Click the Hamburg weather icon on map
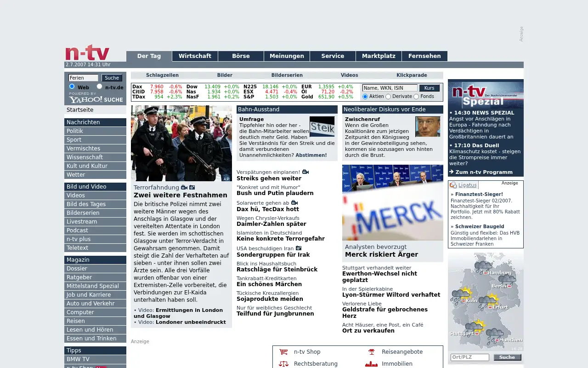588x368 pixels. (x=483, y=267)
